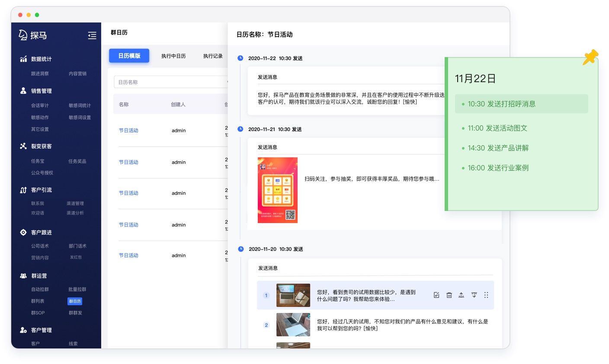609x364 pixels.
Task: Open 内容营销 in the sidebar
Action: click(77, 73)
